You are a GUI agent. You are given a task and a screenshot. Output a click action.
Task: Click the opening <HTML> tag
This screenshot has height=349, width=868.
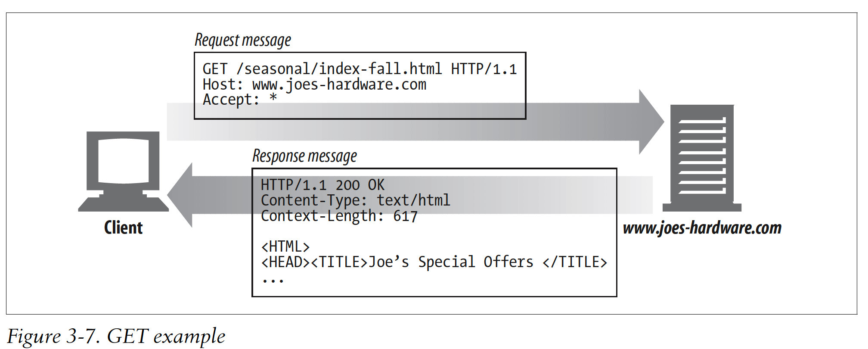(285, 247)
